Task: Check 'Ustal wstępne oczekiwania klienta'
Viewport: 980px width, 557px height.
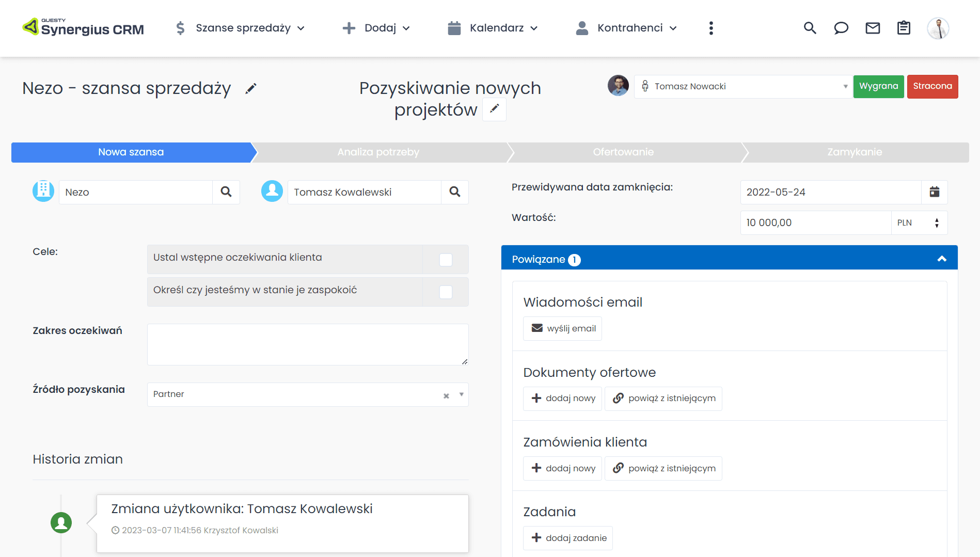Action: pos(446,260)
